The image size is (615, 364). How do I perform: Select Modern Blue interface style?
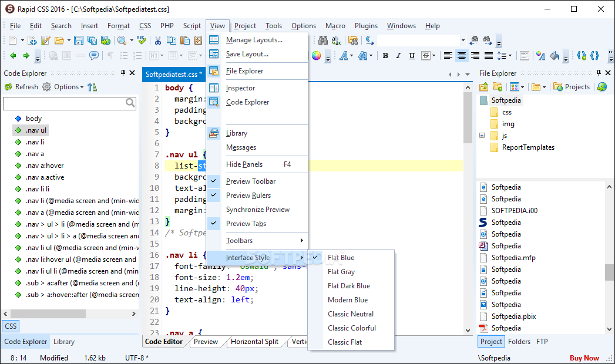coord(348,300)
